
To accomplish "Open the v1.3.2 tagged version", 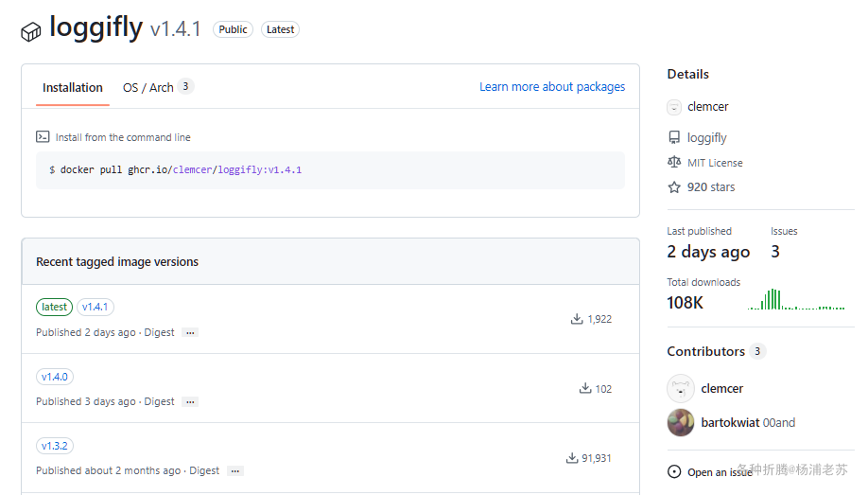I will click(54, 446).
